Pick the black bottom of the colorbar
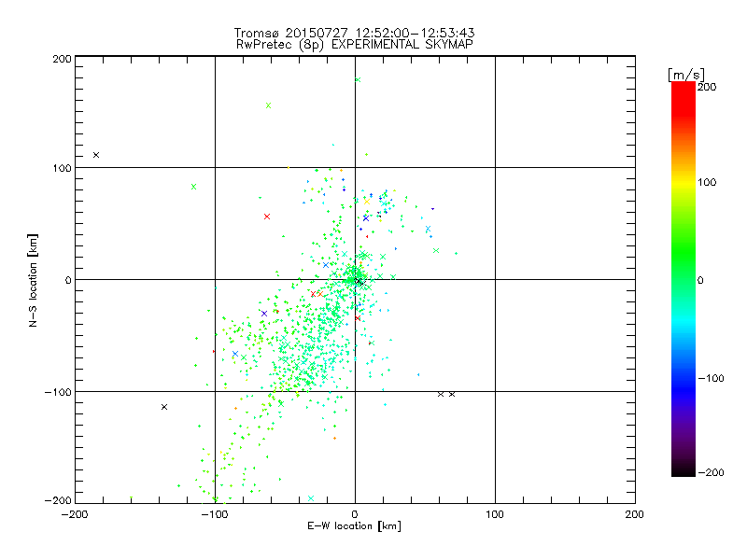The height and width of the screenshot is (560, 747). 684,471
